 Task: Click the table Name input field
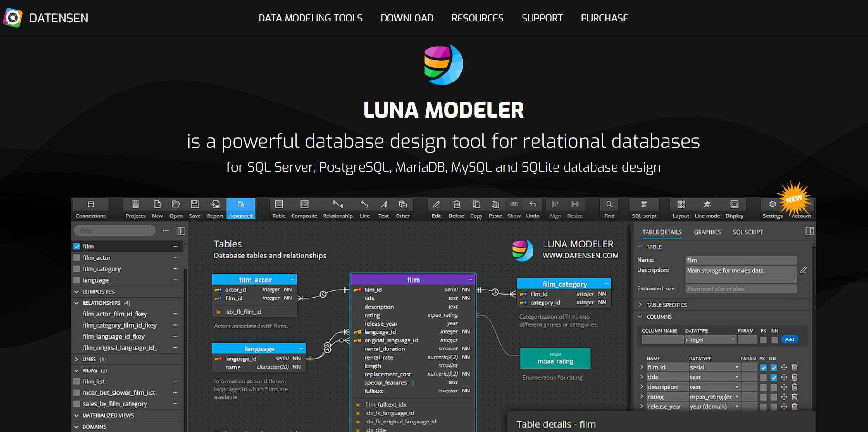[741, 260]
